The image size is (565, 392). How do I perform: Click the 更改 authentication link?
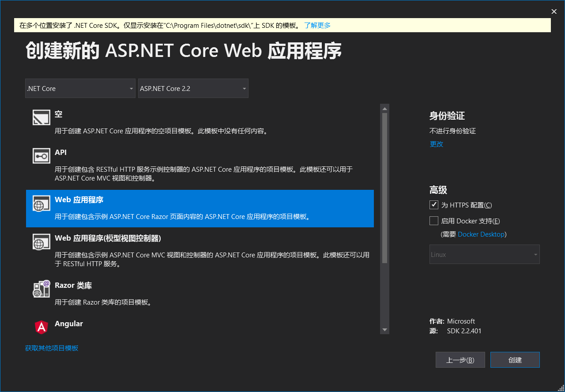tap(436, 144)
